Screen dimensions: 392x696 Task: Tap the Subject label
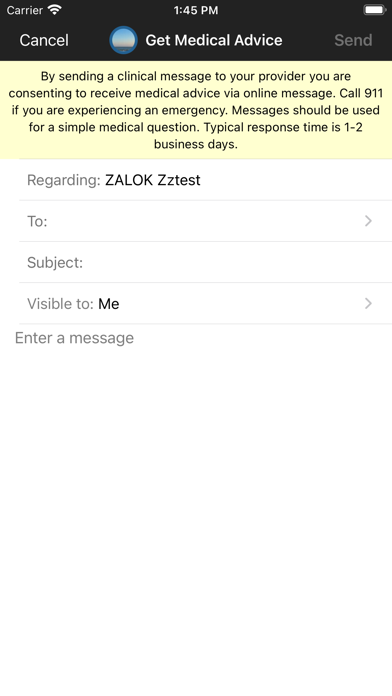[x=55, y=262]
